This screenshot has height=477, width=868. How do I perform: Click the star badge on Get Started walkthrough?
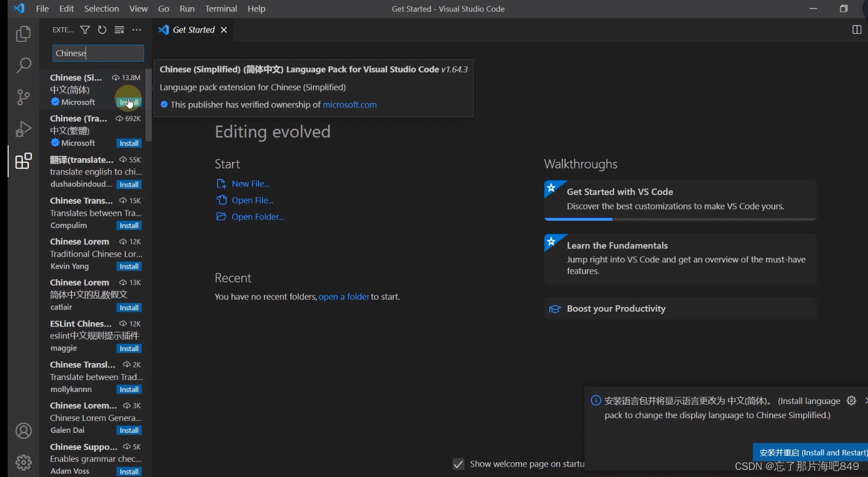tap(551, 188)
